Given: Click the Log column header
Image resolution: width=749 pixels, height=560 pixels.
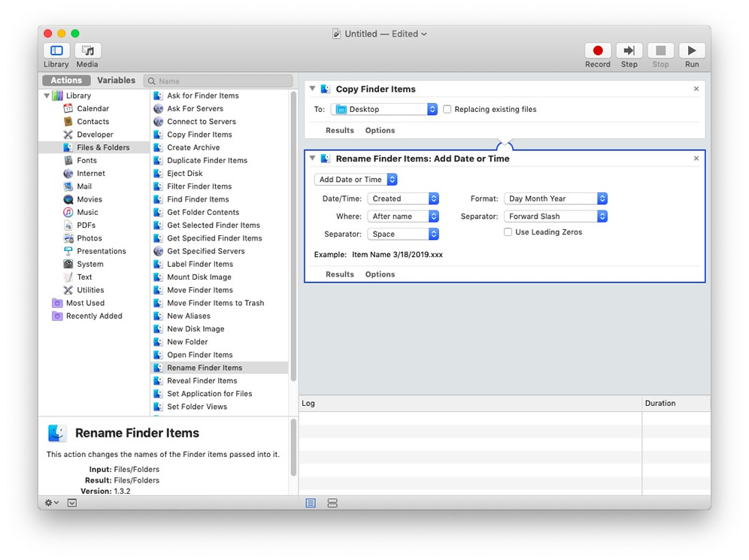Looking at the screenshot, I should click(470, 403).
